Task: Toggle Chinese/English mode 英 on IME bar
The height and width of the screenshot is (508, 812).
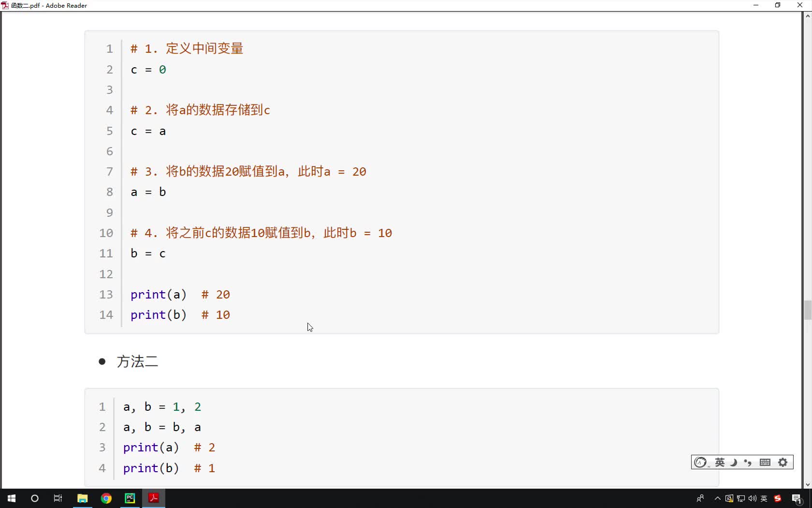Action: tap(720, 463)
